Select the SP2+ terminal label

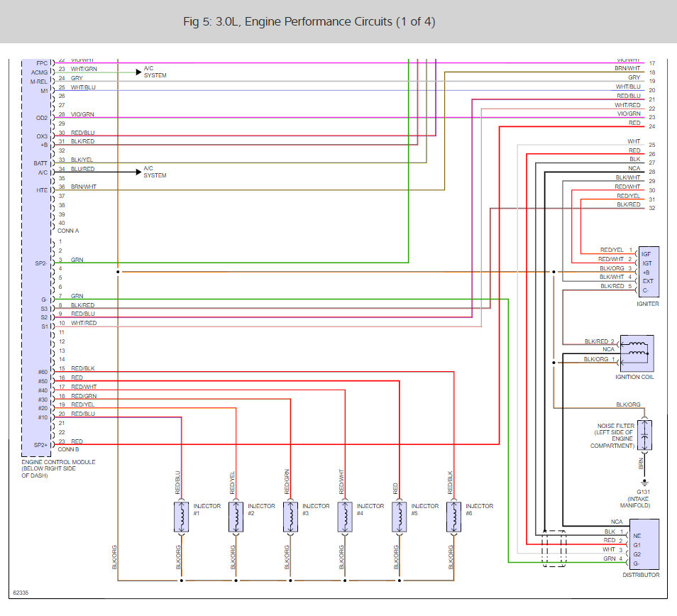40,444
